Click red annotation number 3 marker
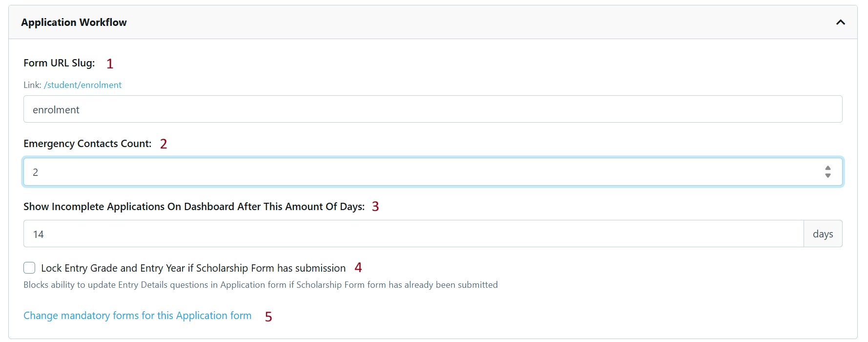868x342 pixels. (375, 207)
